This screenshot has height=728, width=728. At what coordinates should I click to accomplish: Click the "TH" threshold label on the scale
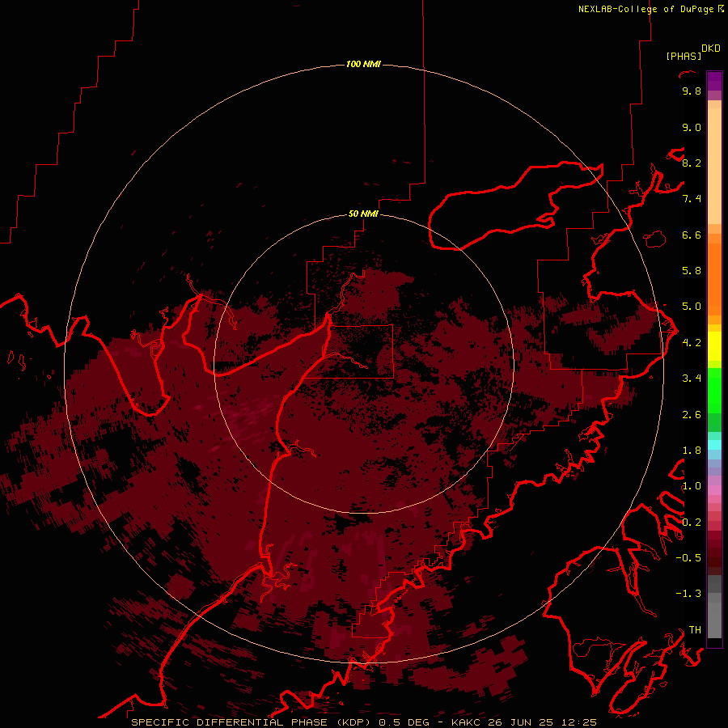point(695,630)
